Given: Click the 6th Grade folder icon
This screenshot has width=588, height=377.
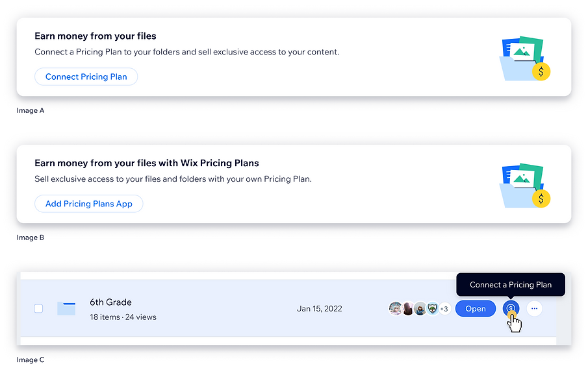Looking at the screenshot, I should (66, 308).
